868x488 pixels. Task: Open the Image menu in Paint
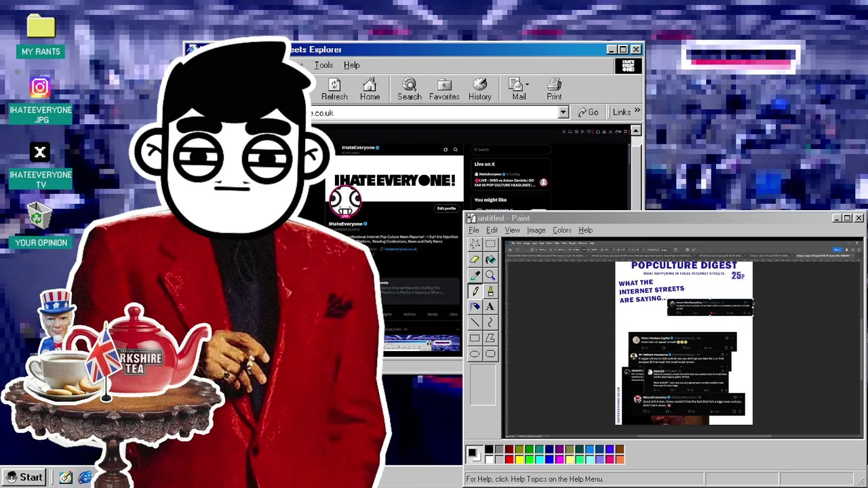coord(536,230)
